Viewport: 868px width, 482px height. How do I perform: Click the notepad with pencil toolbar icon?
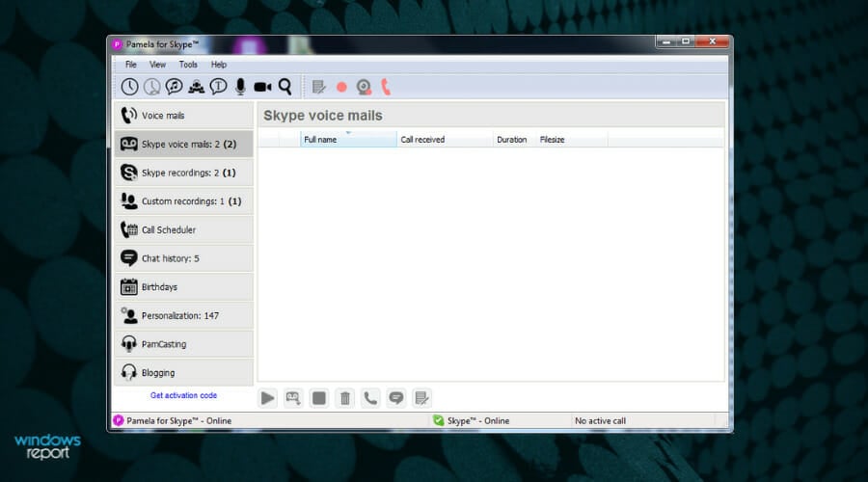point(318,87)
